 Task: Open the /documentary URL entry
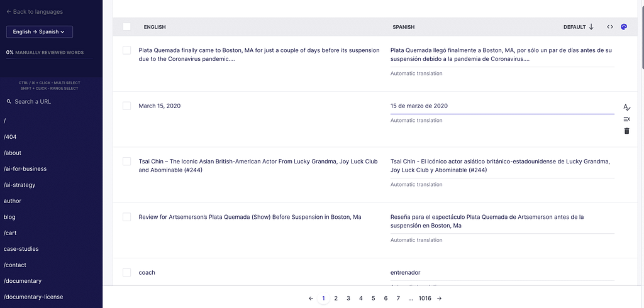coord(23,281)
